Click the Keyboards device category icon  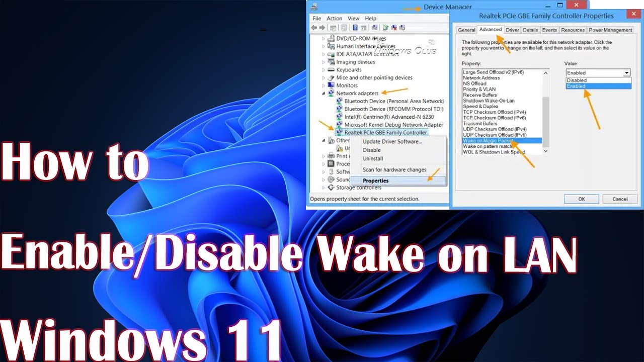[x=331, y=70]
